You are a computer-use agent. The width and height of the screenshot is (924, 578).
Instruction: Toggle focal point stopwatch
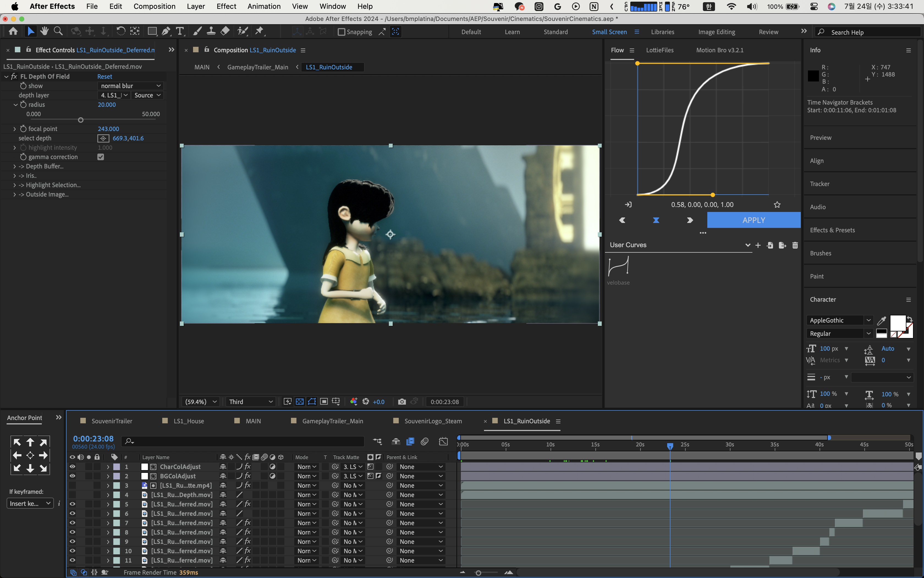point(23,129)
